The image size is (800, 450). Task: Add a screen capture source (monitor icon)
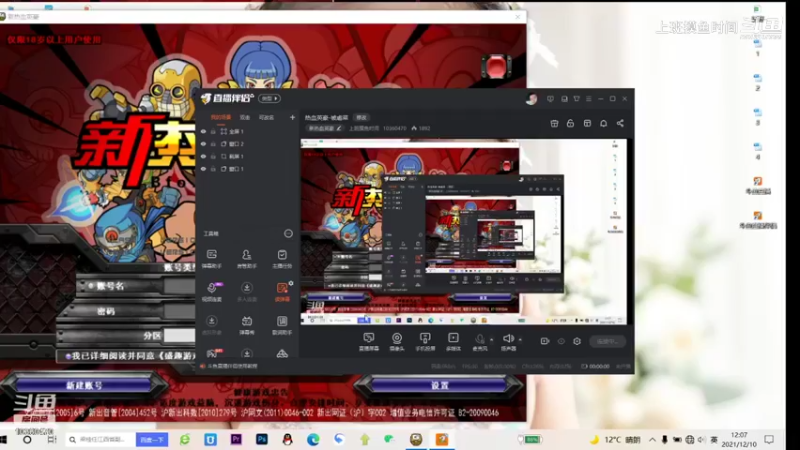tap(368, 341)
